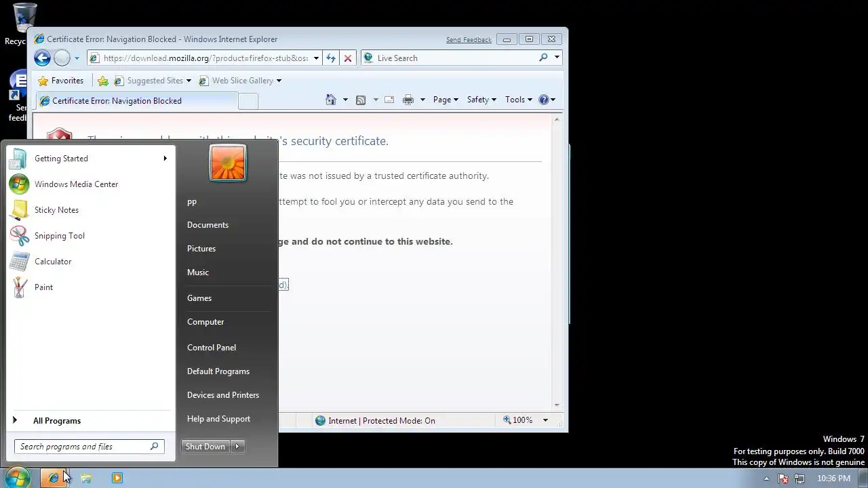Viewport: 868px width, 488px height.
Task: Open Documents in Start menu
Action: point(208,225)
